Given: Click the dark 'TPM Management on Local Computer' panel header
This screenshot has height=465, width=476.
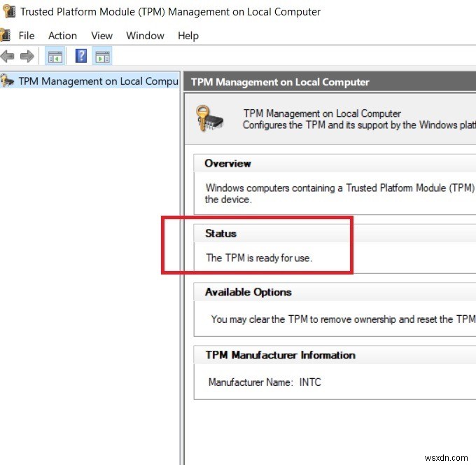Looking at the screenshot, I should pos(330,82).
